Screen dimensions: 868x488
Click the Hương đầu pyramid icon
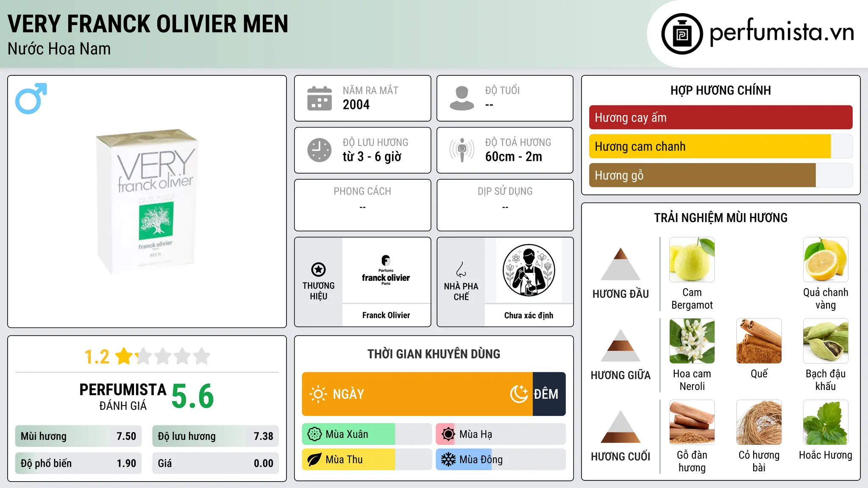pyautogui.click(x=620, y=264)
